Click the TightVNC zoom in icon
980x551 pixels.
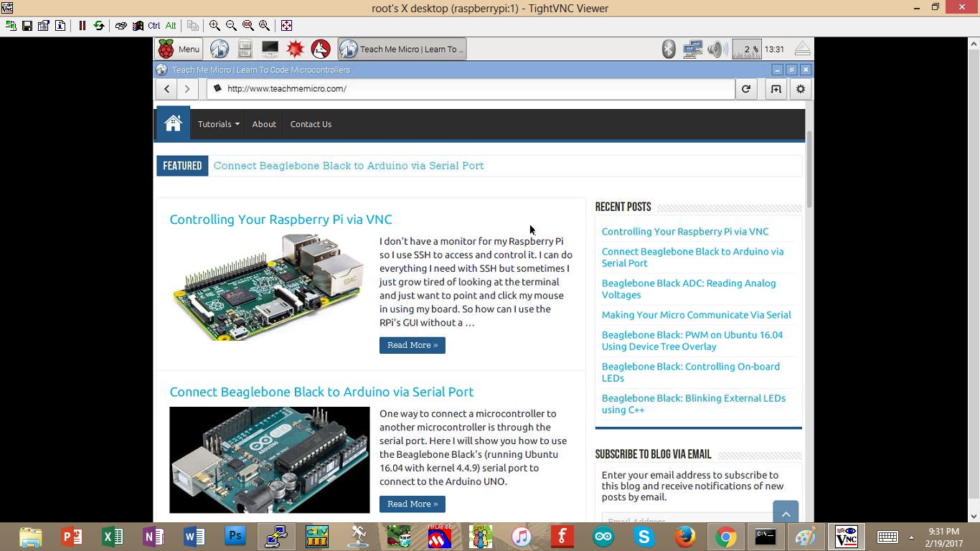[215, 26]
